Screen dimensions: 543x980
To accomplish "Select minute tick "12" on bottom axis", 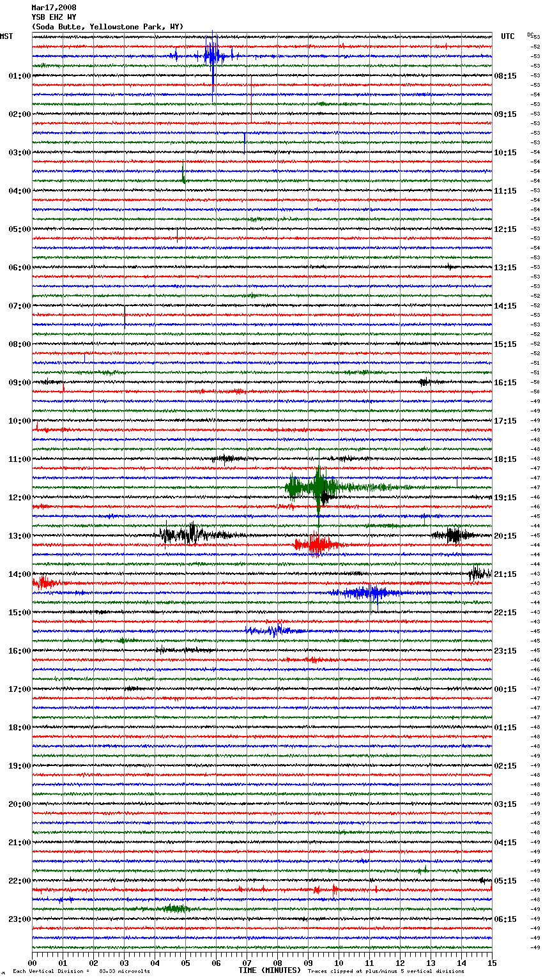I will [x=400, y=963].
